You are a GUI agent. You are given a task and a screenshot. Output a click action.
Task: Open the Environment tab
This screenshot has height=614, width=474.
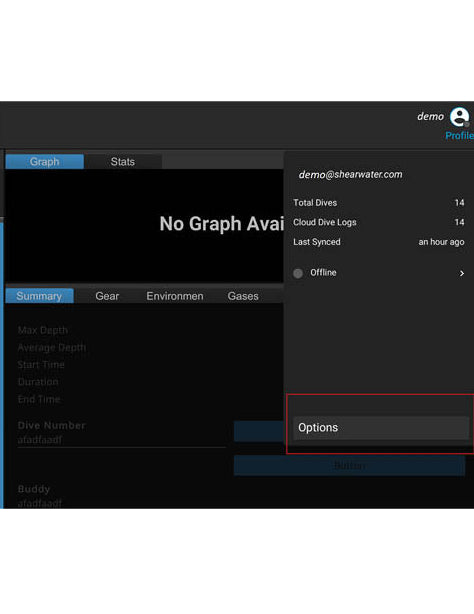[175, 296]
